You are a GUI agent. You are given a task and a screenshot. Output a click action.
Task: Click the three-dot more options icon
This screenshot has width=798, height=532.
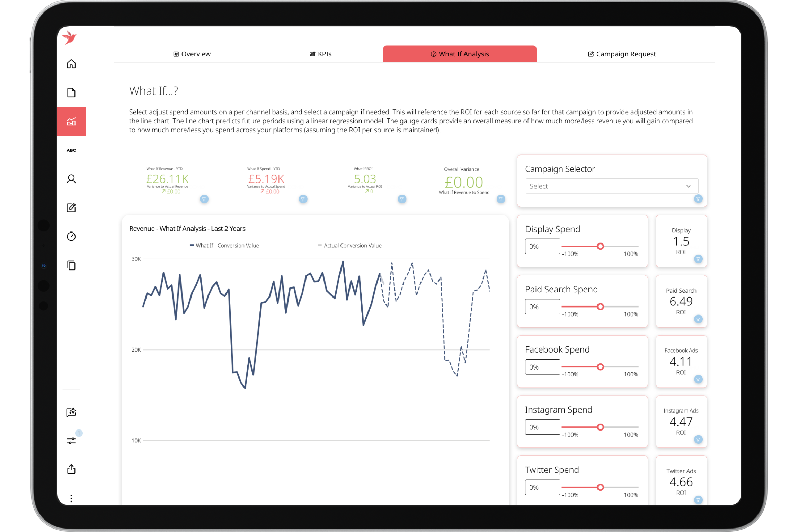click(x=71, y=498)
